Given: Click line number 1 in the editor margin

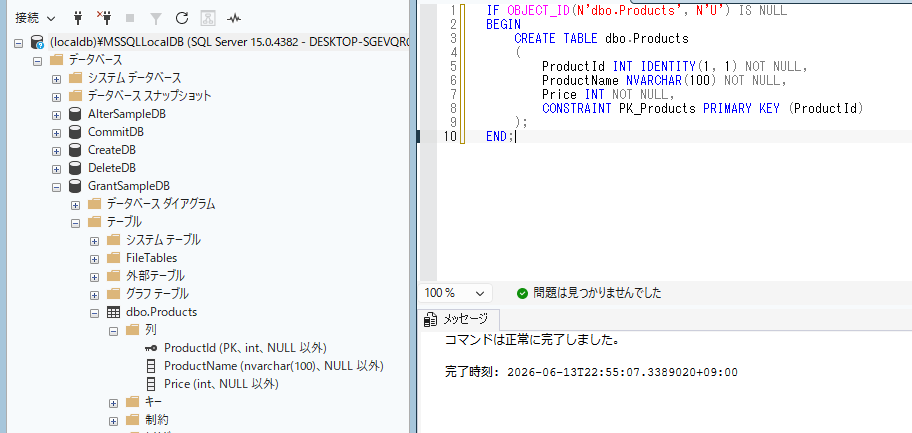Looking at the screenshot, I should tap(453, 11).
